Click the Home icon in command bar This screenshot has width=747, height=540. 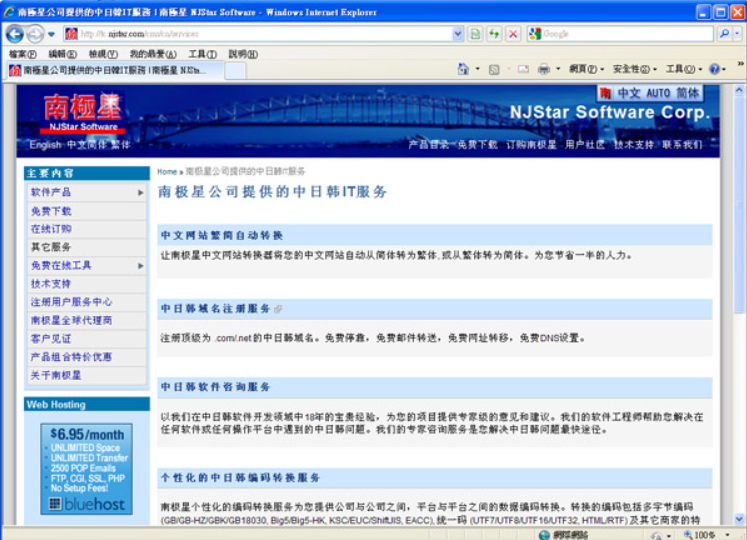tap(463, 69)
